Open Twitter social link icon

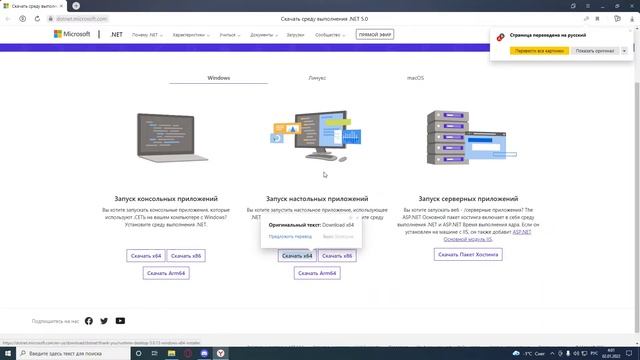click(104, 321)
